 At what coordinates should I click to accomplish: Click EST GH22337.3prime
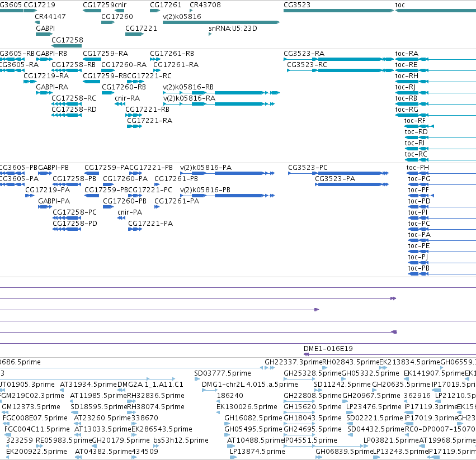(293, 362)
